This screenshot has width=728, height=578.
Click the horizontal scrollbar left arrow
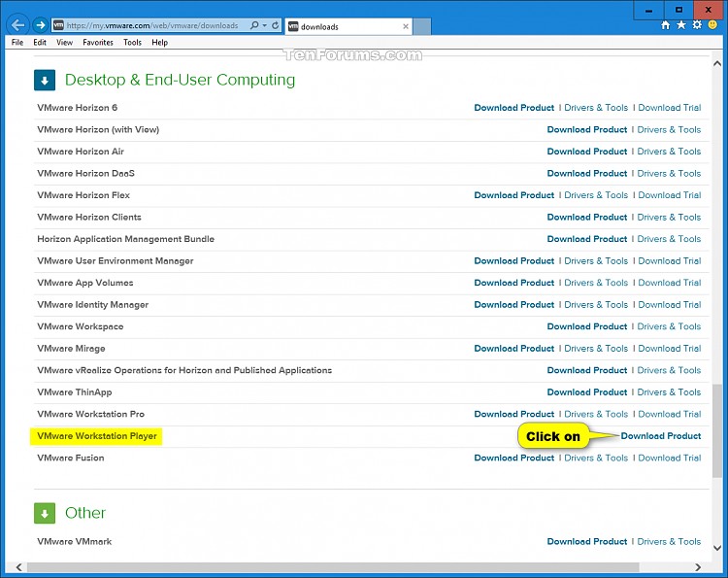point(19,567)
